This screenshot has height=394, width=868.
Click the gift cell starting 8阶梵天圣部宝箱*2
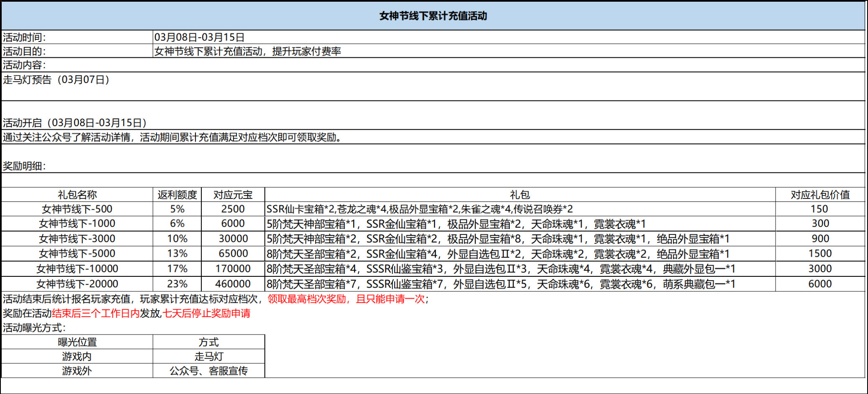520,254
